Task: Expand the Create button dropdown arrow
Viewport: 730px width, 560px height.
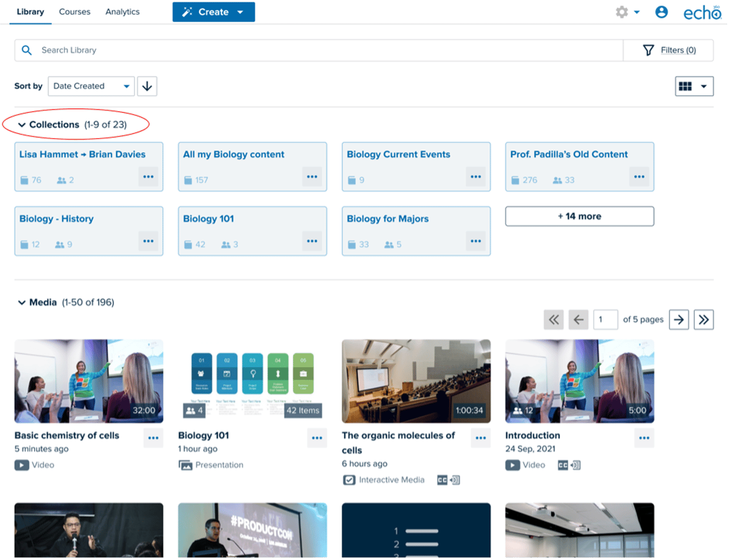Action: (x=241, y=12)
